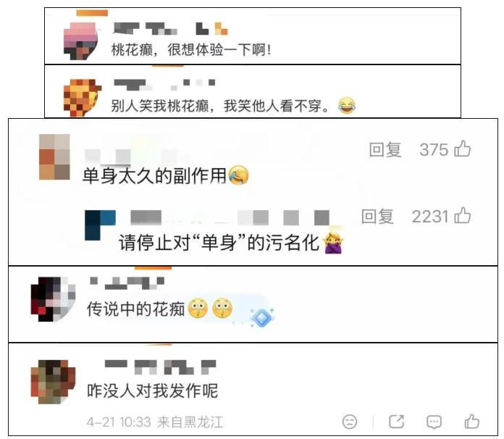The width and height of the screenshot is (504, 439).
Task: Open the blue avatar of the reply
Action: pyautogui.click(x=100, y=225)
